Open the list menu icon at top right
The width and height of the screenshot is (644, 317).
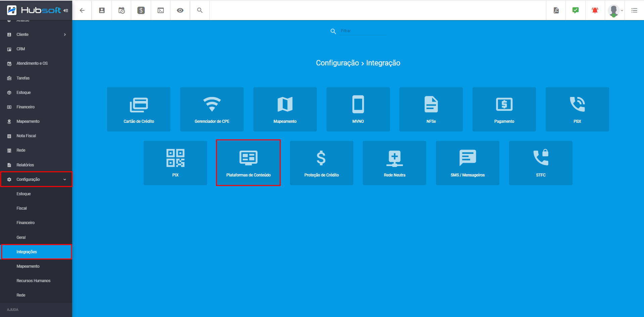[634, 10]
